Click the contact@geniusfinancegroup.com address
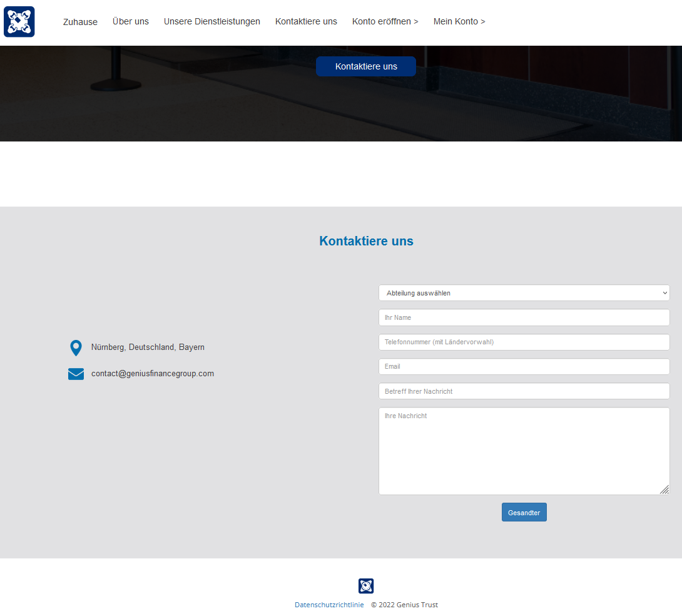 click(153, 374)
